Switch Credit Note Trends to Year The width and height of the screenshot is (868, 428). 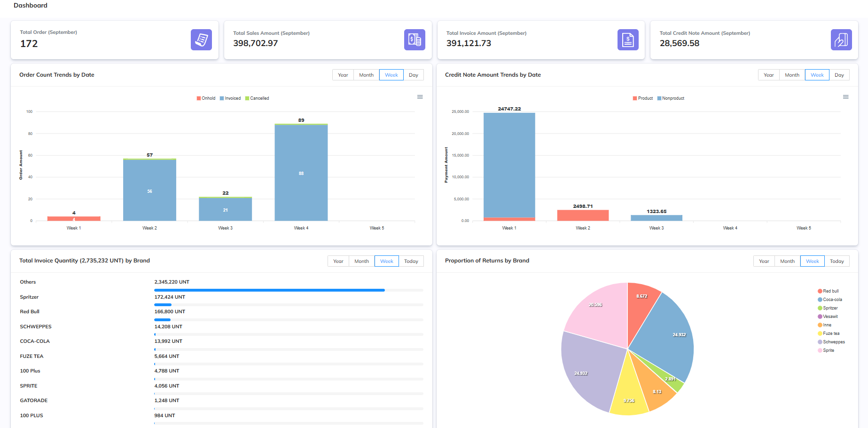pyautogui.click(x=769, y=75)
